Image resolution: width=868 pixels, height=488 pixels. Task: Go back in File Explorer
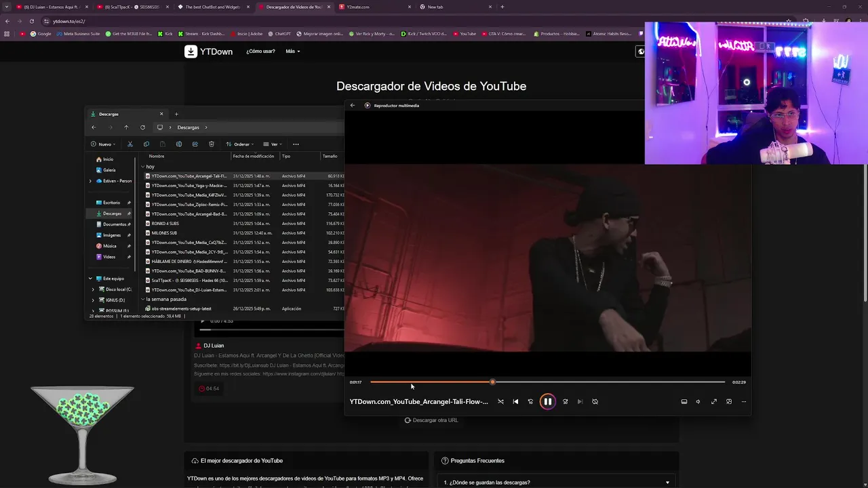[x=94, y=127]
